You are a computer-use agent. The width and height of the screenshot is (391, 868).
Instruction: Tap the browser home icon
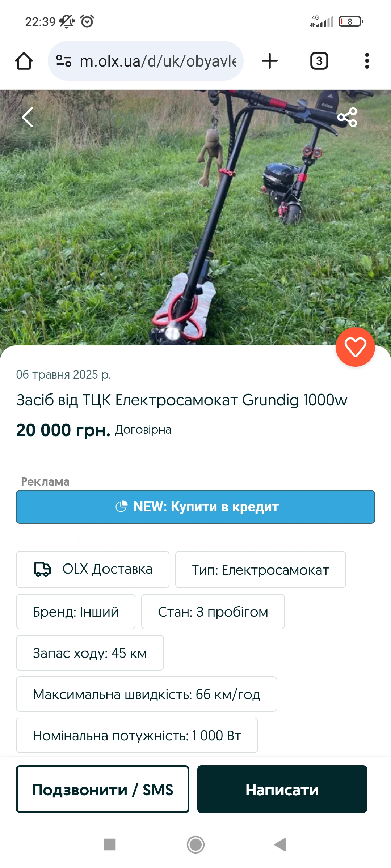24,61
